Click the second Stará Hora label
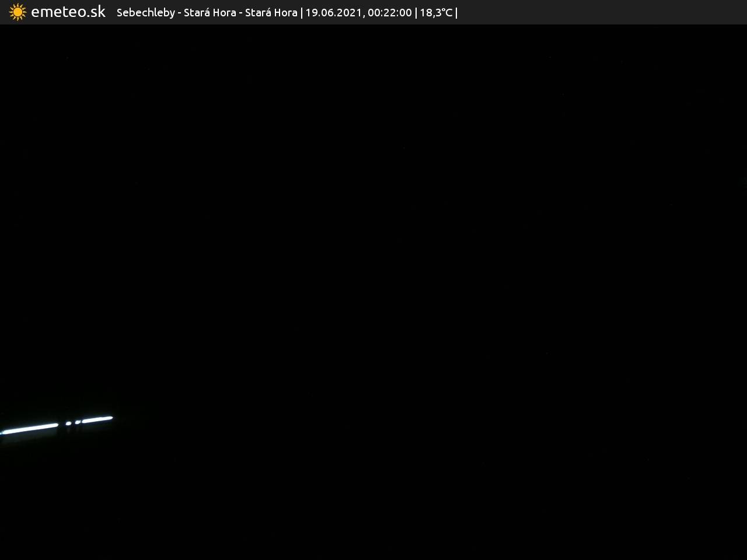 (x=271, y=13)
